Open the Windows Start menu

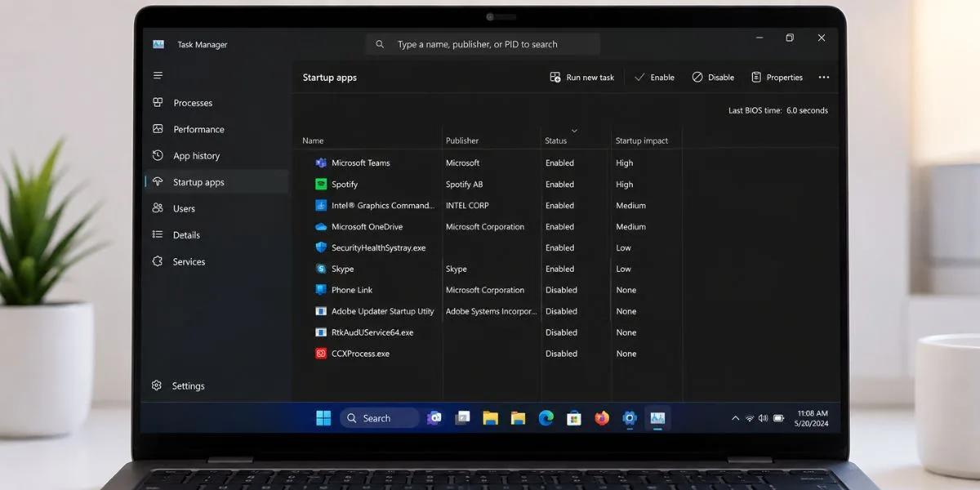[x=323, y=418]
